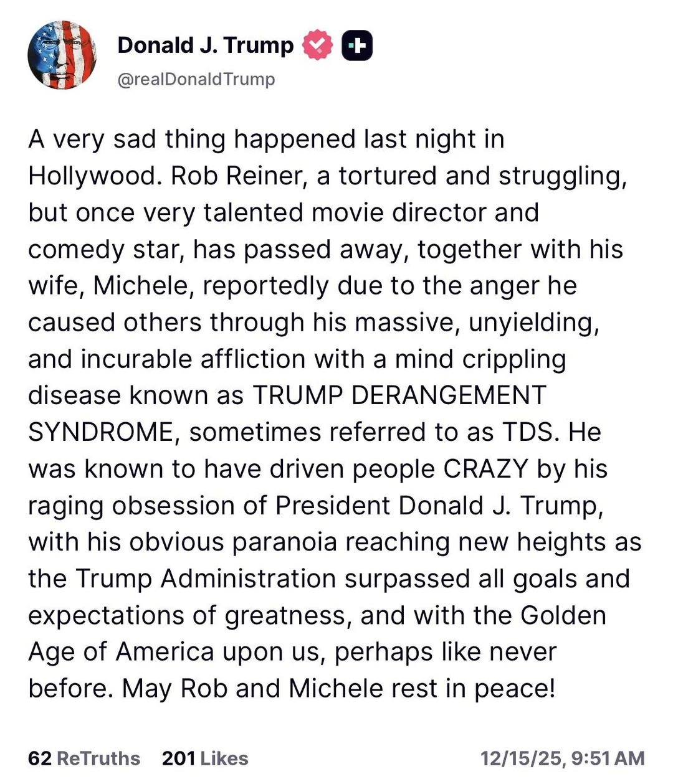Viewport: 673px width, 784px height.
Task: Click the 12/15/25, 9:51 AM timestamp
Action: point(562,758)
